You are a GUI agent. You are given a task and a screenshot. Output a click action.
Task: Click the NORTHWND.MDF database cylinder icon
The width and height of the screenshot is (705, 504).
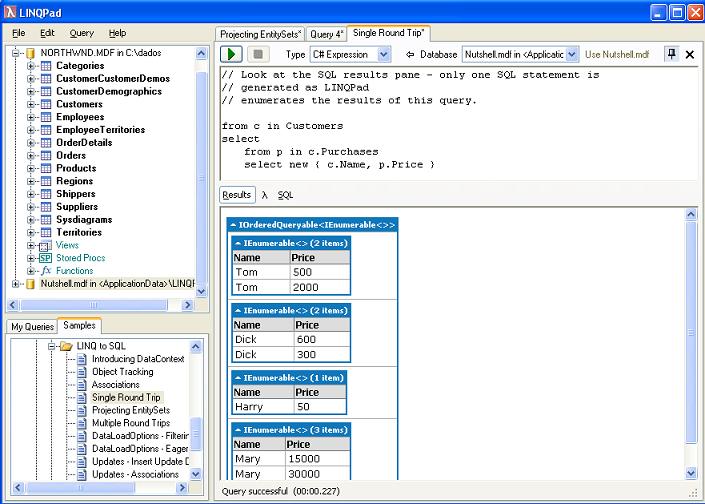click(x=30, y=53)
